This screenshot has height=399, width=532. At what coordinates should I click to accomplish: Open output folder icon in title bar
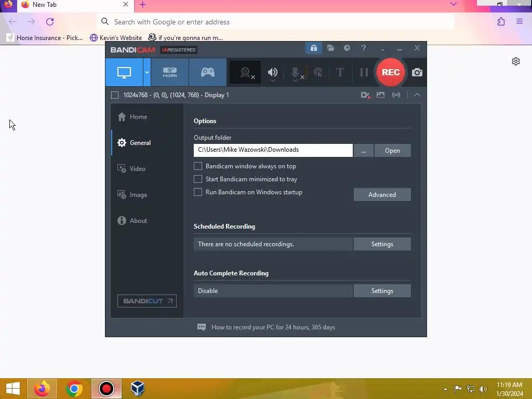330,48
